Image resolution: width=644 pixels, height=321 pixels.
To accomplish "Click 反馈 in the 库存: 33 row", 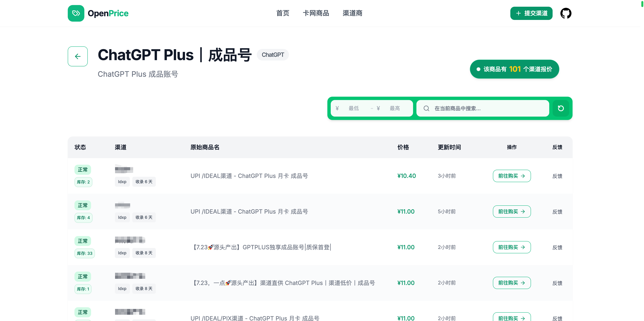I will (557, 247).
